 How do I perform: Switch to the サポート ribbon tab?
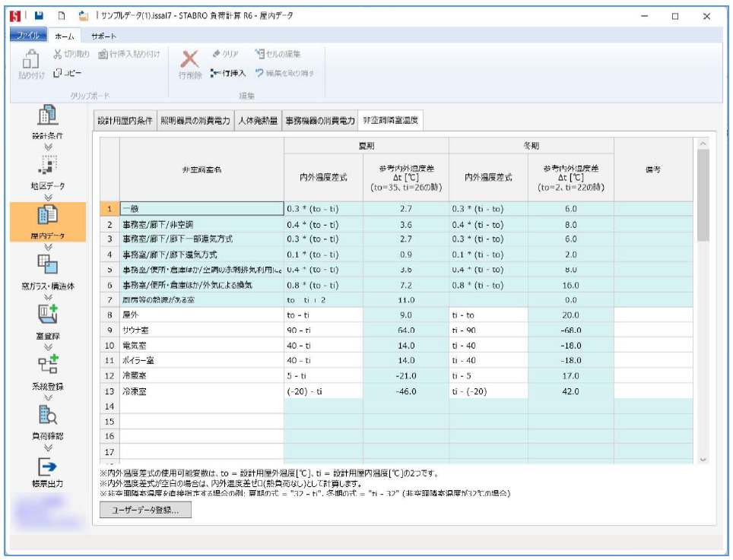[103, 36]
